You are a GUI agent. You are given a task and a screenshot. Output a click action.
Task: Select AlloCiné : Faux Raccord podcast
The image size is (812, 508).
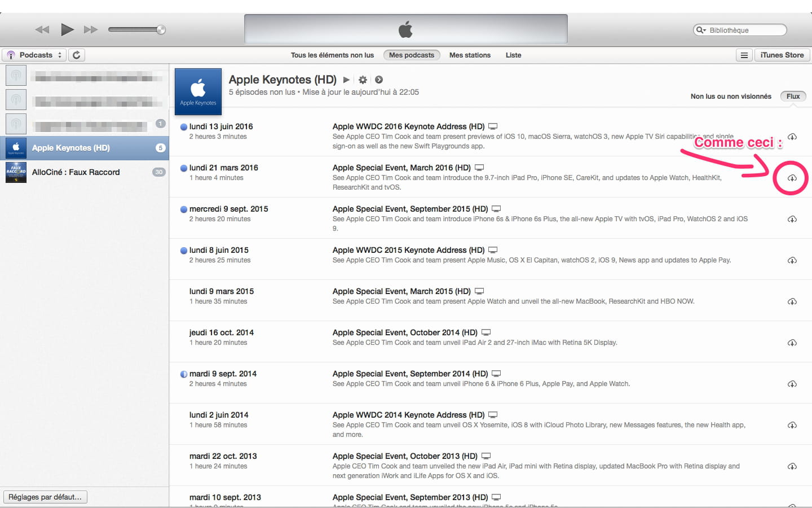[x=85, y=172]
